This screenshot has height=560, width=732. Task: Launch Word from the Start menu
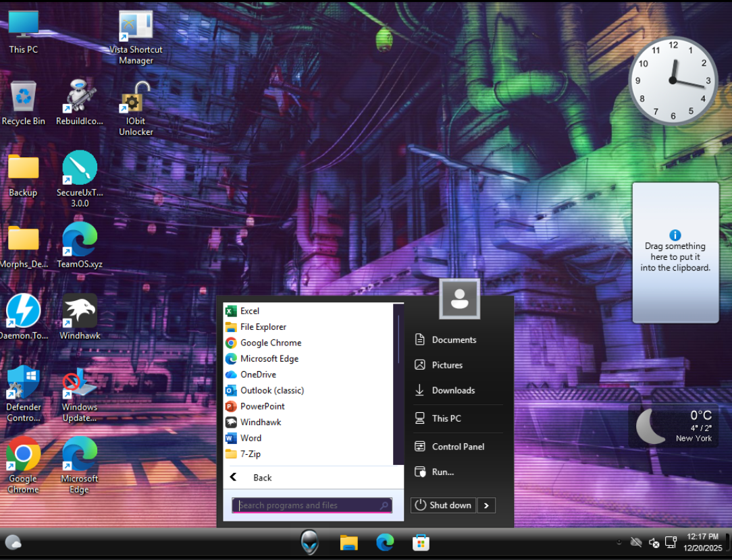click(x=309, y=438)
